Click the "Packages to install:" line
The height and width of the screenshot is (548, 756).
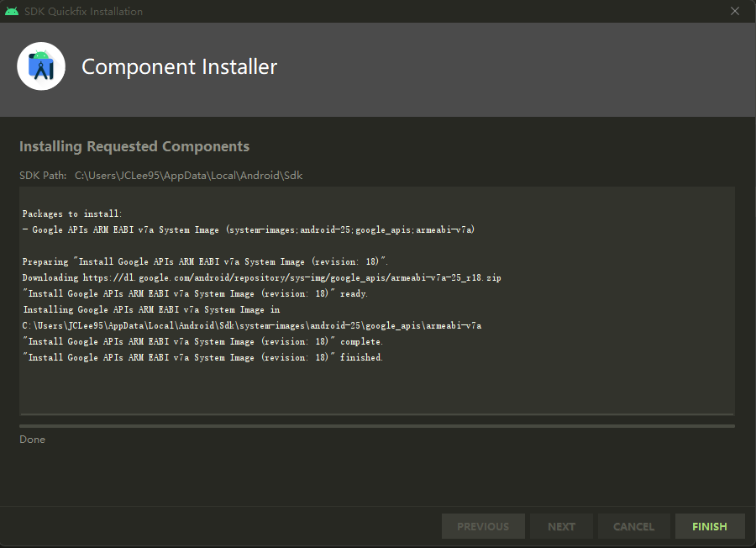coord(72,213)
